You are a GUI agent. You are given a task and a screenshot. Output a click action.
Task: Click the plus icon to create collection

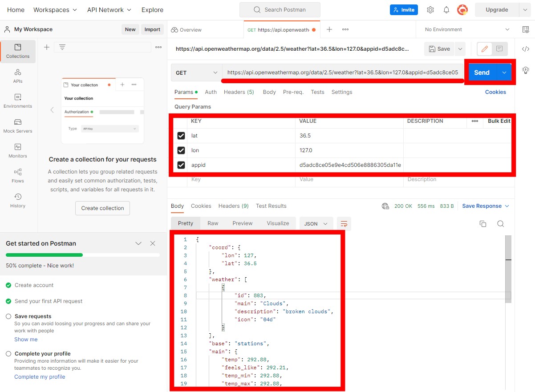[x=47, y=47]
